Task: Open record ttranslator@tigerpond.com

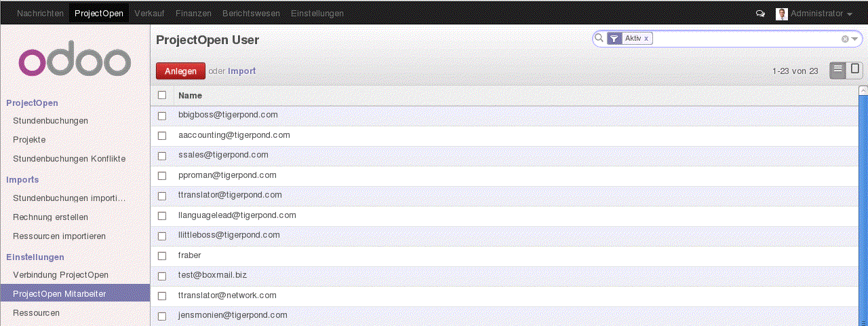Action: [x=230, y=196]
